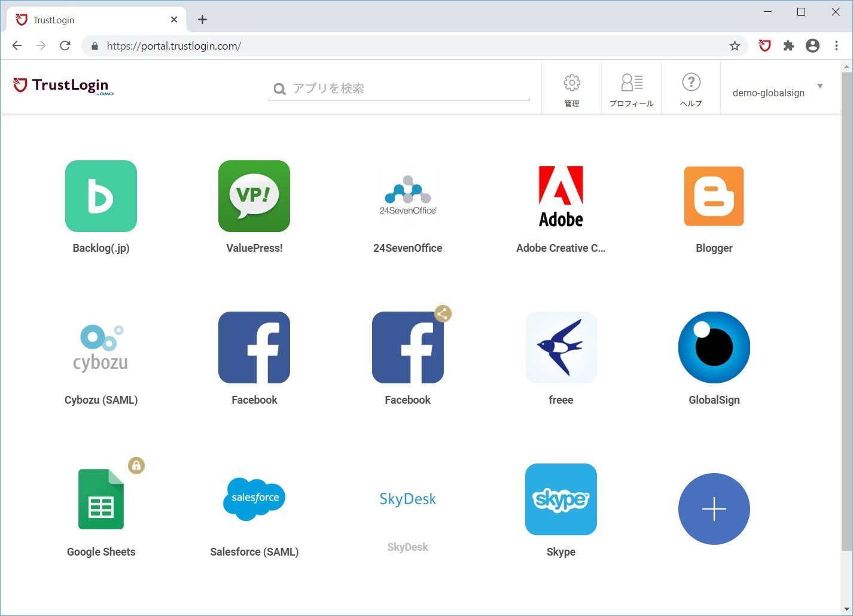Open a new browser tab
Viewport: 853px width, 616px height.
pyautogui.click(x=203, y=20)
